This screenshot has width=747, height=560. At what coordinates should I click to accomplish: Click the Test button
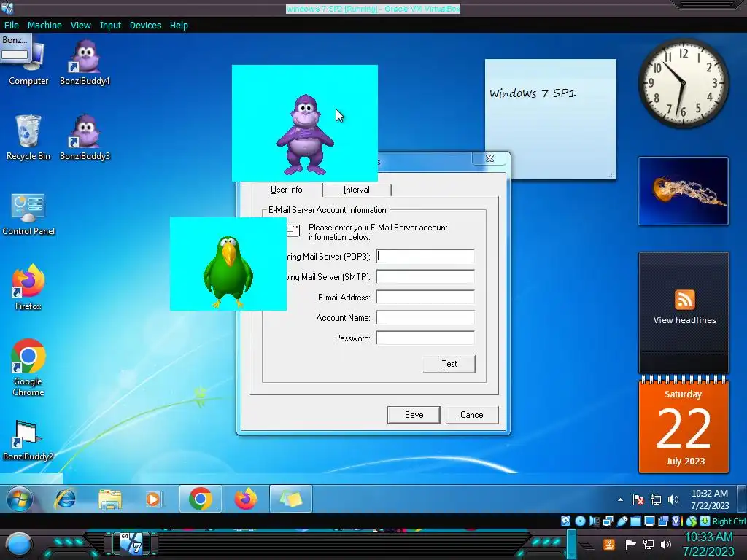449,364
